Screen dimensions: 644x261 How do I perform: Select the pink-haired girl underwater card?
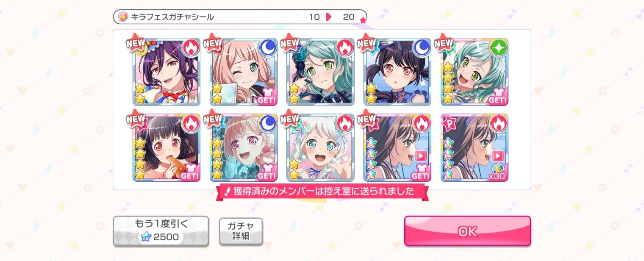tap(244, 148)
